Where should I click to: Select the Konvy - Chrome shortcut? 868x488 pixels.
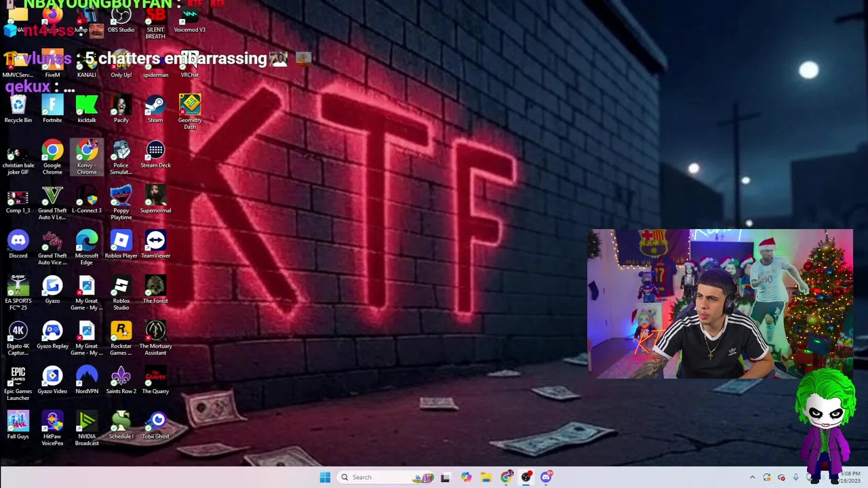click(87, 158)
